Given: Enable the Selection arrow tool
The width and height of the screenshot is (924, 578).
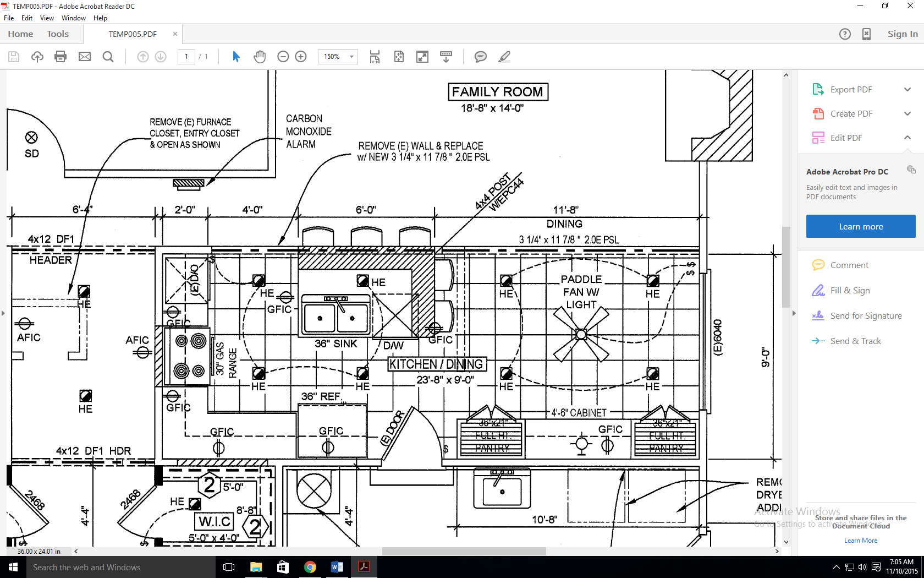Looking at the screenshot, I should (x=235, y=57).
